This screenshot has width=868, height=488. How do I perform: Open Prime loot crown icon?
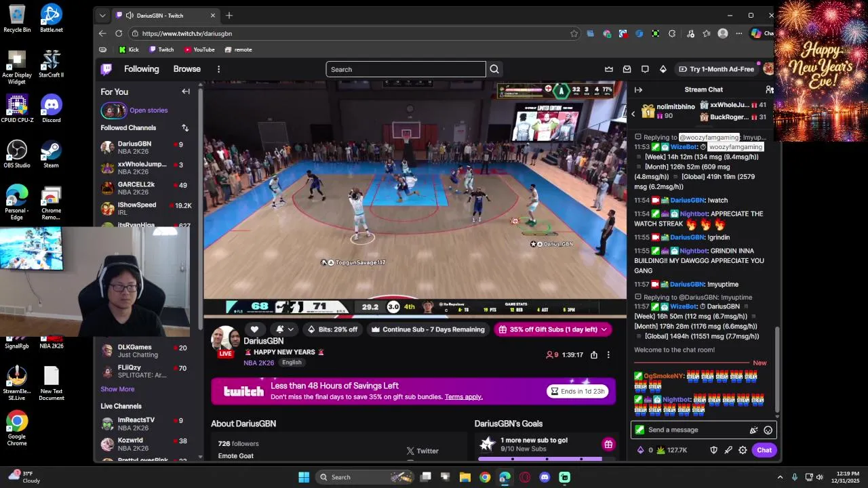click(609, 69)
